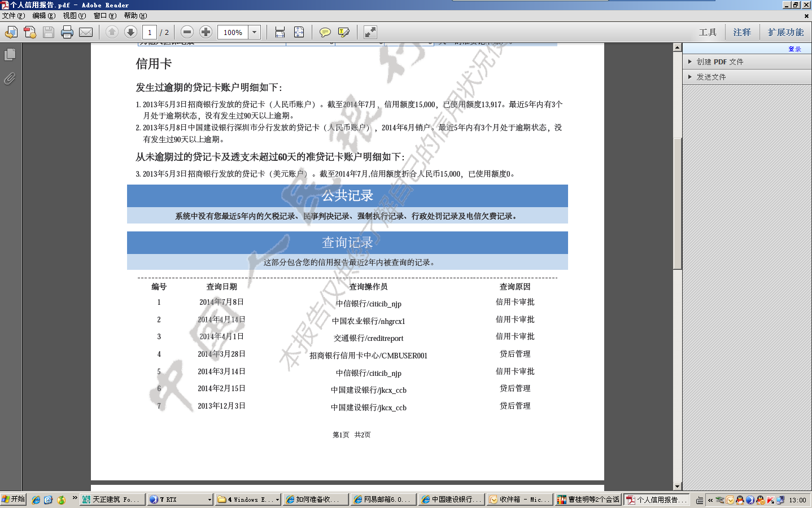Open the RTX taskbar group dropdown

pyautogui.click(x=209, y=500)
